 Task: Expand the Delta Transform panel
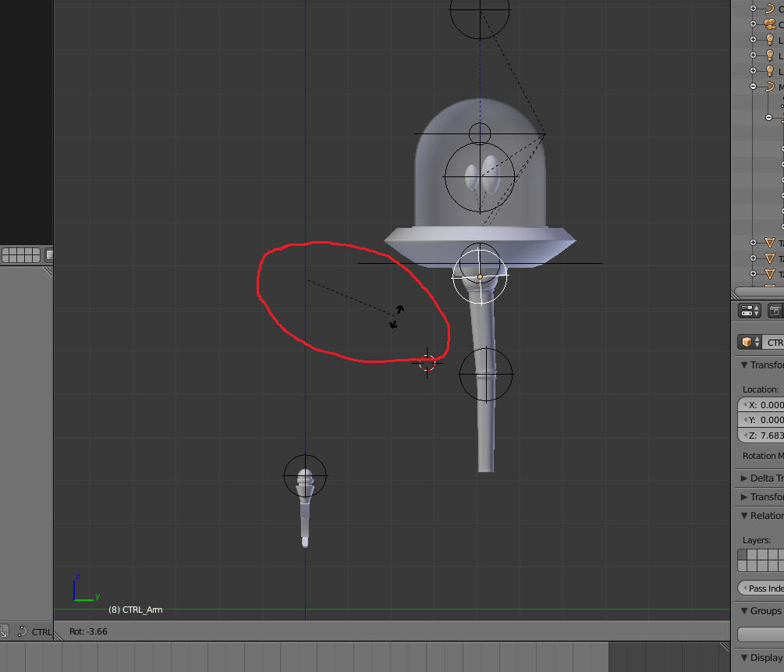click(744, 478)
